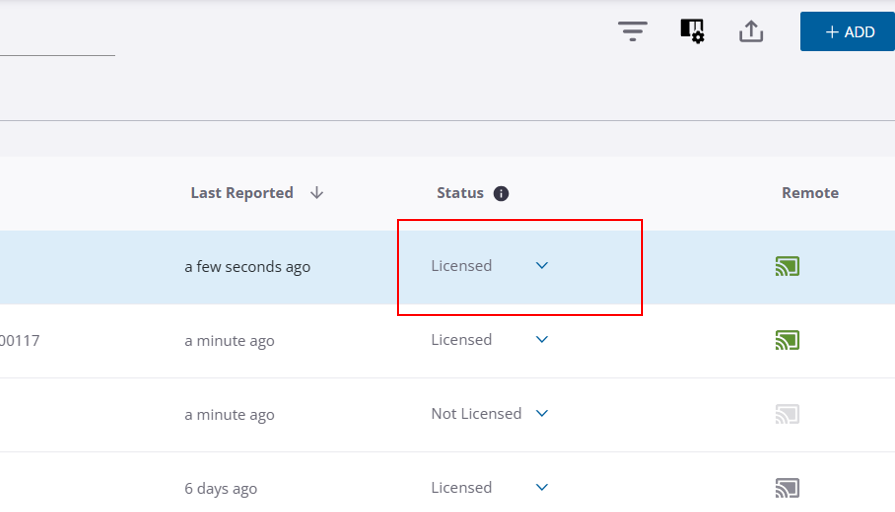Viewport: 895px width, 512px height.
Task: Click the export icon beside ADD
Action: click(x=751, y=31)
